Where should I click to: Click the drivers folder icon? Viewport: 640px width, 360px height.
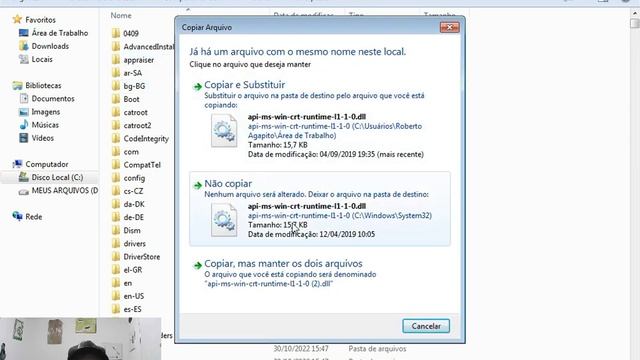click(x=116, y=243)
